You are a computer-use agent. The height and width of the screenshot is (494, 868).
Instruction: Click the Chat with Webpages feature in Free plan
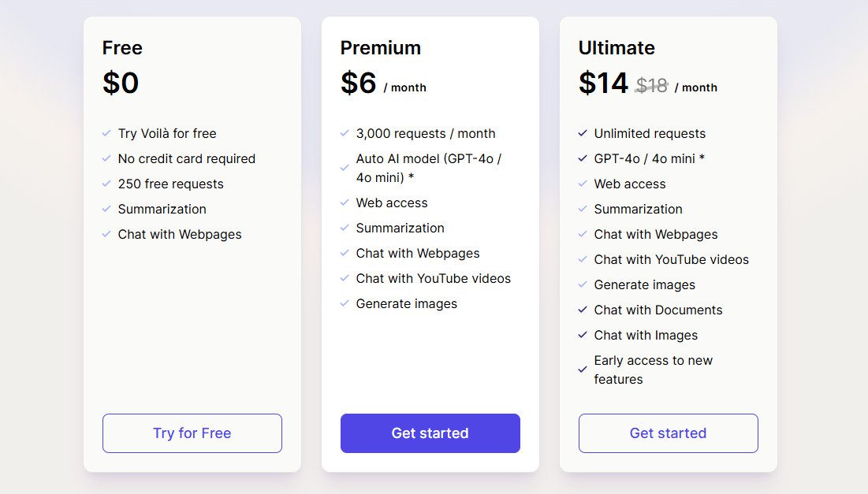[180, 234]
